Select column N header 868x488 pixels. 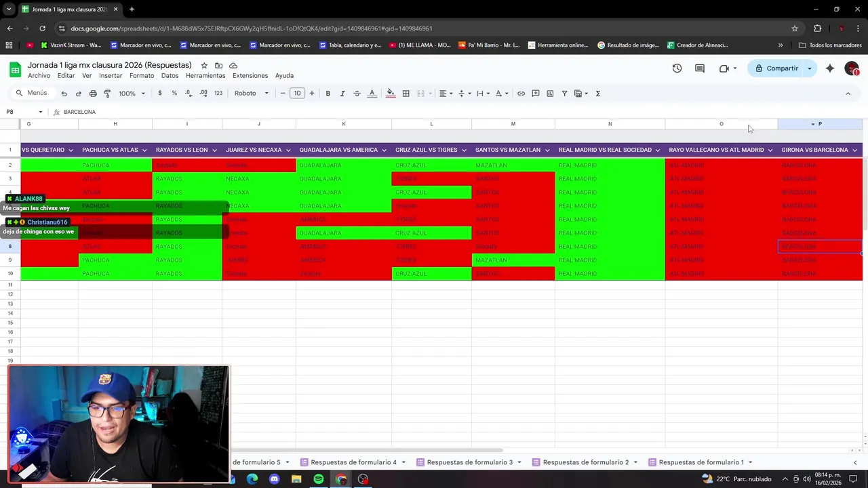coord(610,124)
